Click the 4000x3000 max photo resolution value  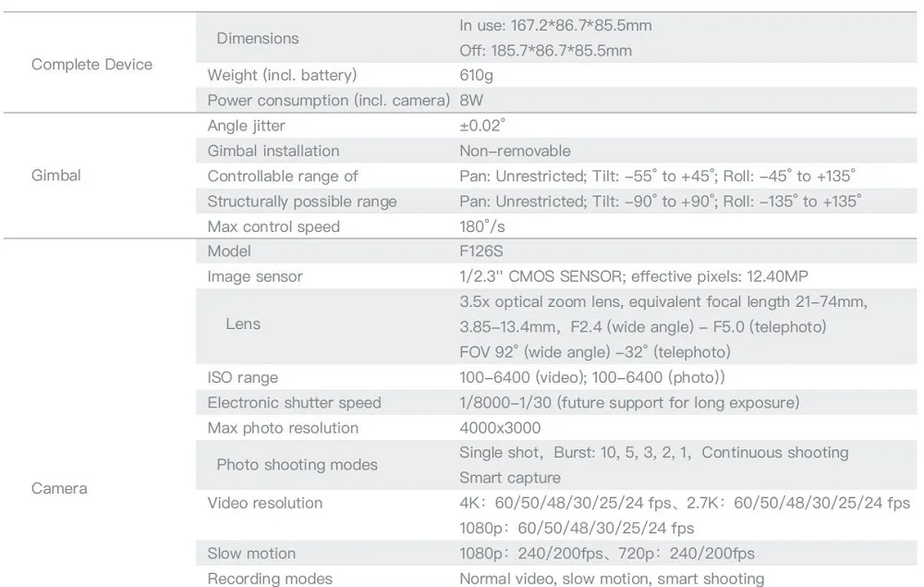(500, 428)
